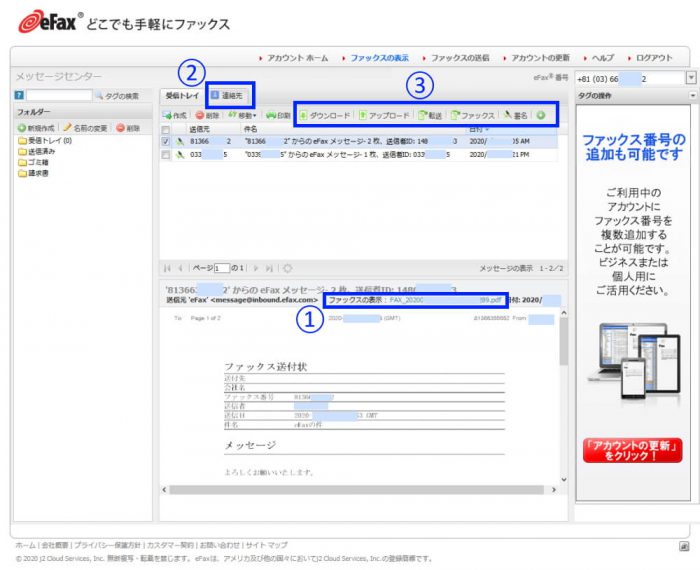
Task: Click the タグの検索 search button
Action: coord(117,96)
